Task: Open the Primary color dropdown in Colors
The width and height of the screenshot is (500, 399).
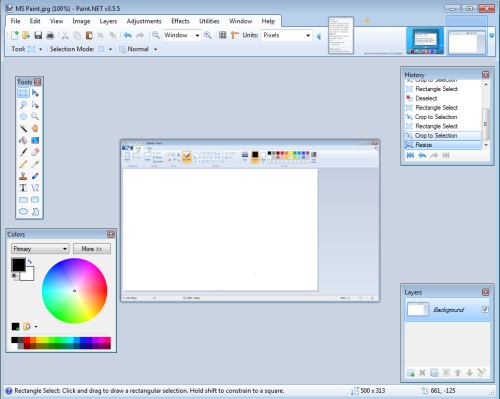Action: 40,249
